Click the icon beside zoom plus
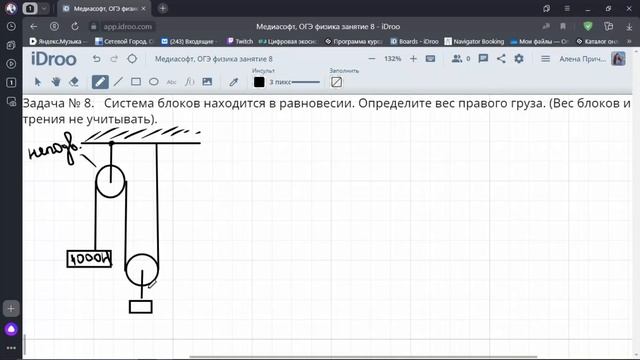The height and width of the screenshot is (360, 640). [430, 59]
